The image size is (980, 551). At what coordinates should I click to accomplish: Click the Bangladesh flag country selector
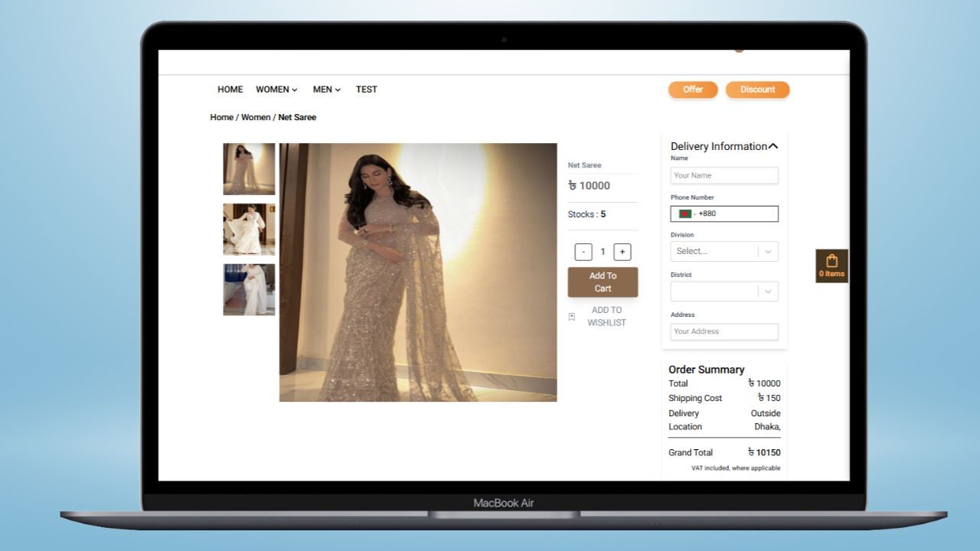coord(685,214)
